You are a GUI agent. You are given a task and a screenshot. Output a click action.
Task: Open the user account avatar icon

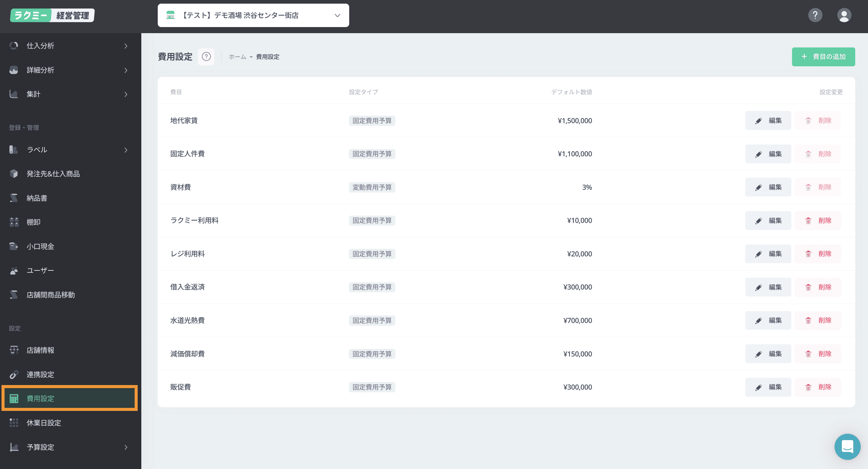click(844, 15)
